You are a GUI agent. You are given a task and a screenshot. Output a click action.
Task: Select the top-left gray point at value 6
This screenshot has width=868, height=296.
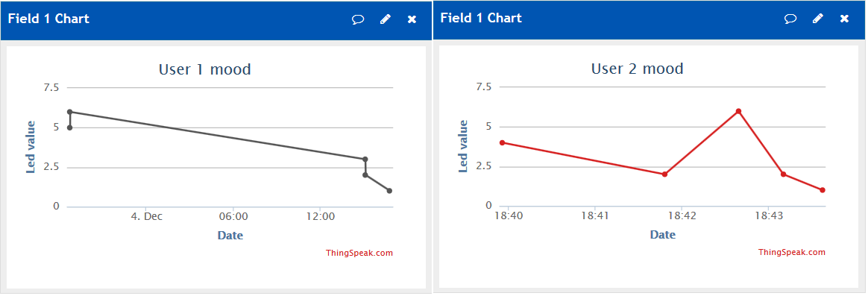[x=70, y=112]
